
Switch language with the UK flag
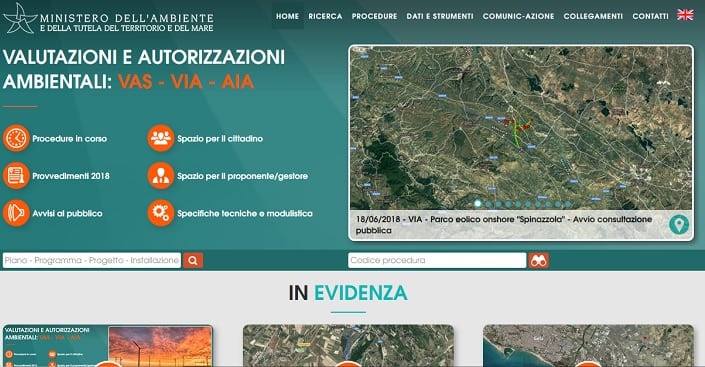click(x=685, y=15)
